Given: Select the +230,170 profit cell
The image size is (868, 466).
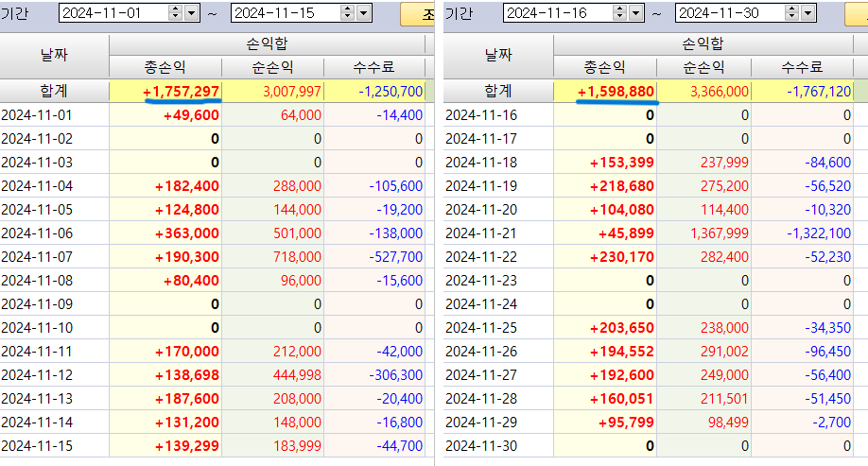Looking at the screenshot, I should [605, 257].
